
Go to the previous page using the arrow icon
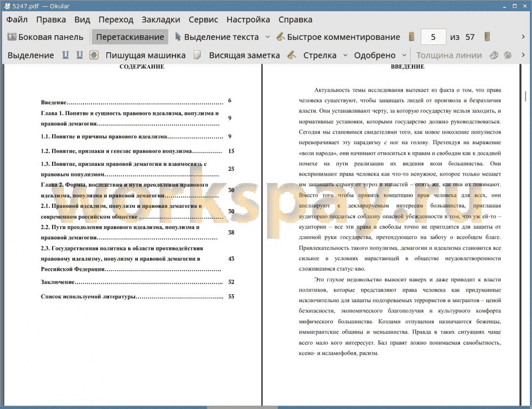click(x=412, y=37)
